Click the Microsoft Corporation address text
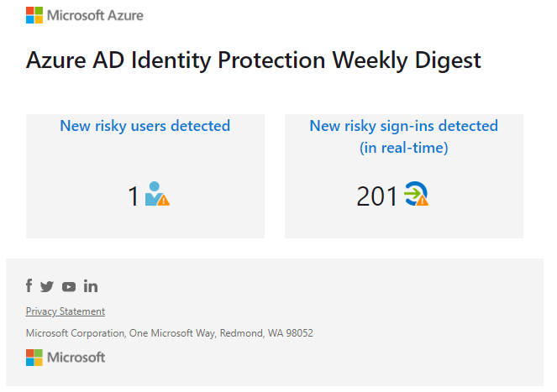 (x=170, y=333)
